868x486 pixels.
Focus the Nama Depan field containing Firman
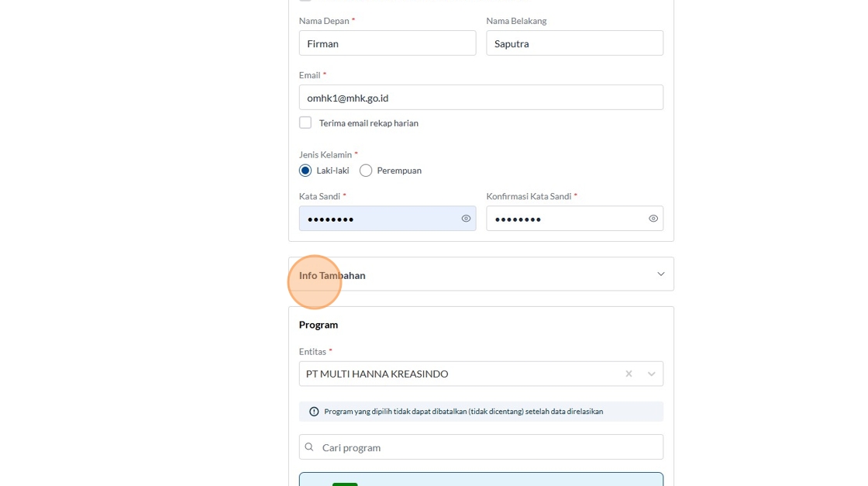(x=387, y=43)
